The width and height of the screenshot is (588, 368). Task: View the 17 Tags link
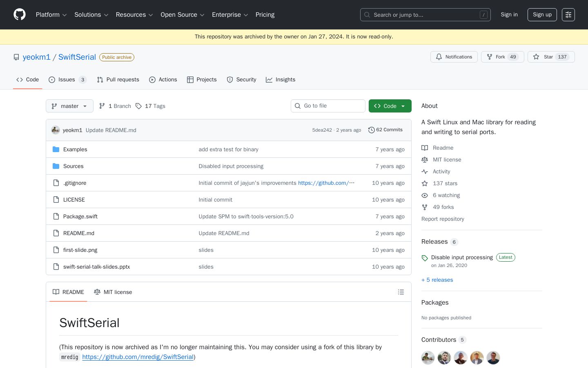pos(150,106)
